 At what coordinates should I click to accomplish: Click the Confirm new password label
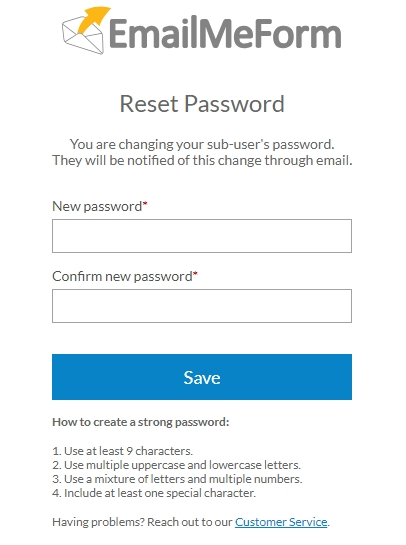point(122,277)
